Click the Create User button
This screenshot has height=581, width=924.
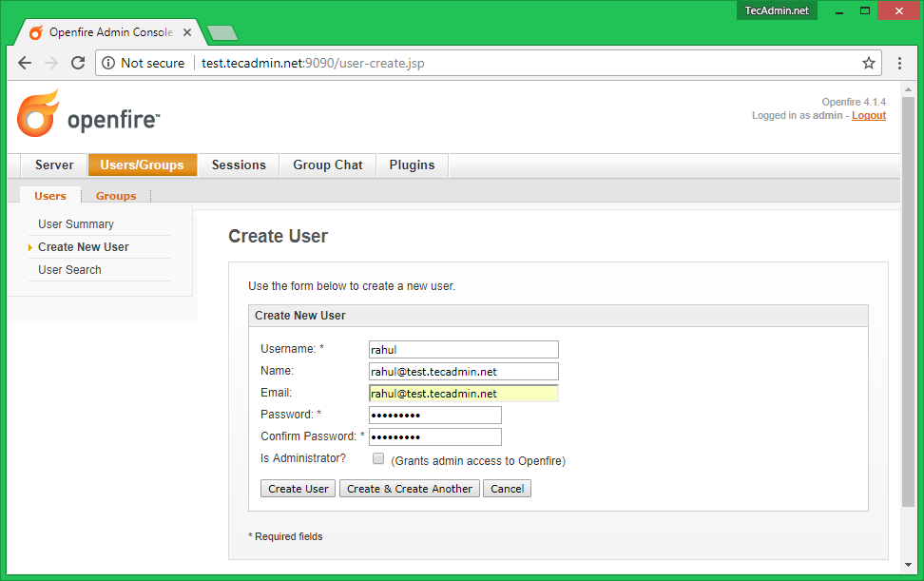pyautogui.click(x=298, y=489)
